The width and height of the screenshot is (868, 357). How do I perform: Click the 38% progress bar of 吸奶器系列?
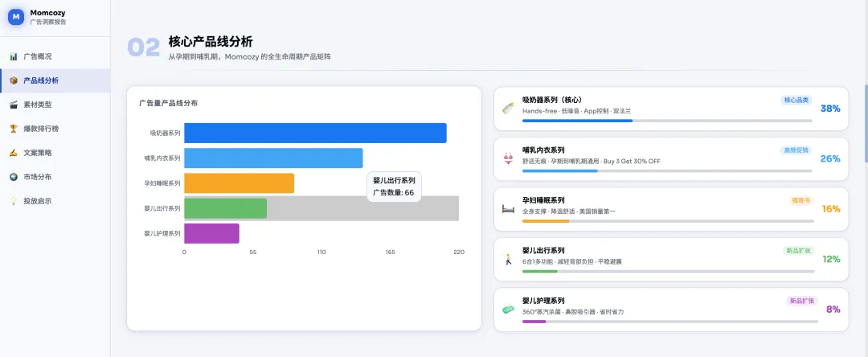[x=667, y=120]
